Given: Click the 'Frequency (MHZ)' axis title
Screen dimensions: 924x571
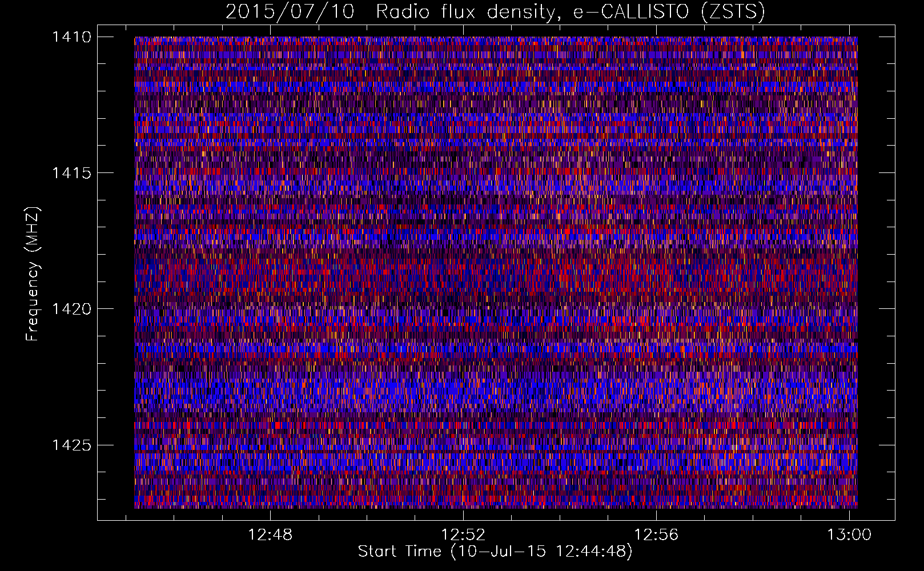Looking at the screenshot, I should 33,274.
